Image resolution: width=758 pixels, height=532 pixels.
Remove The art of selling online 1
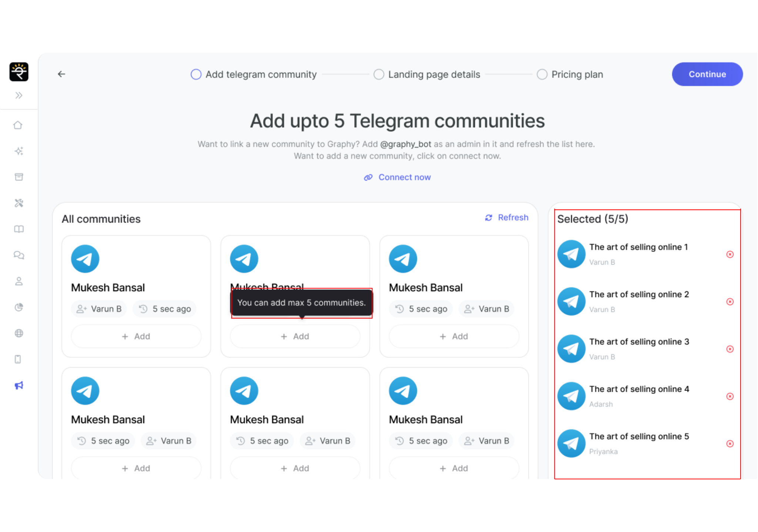(x=730, y=254)
